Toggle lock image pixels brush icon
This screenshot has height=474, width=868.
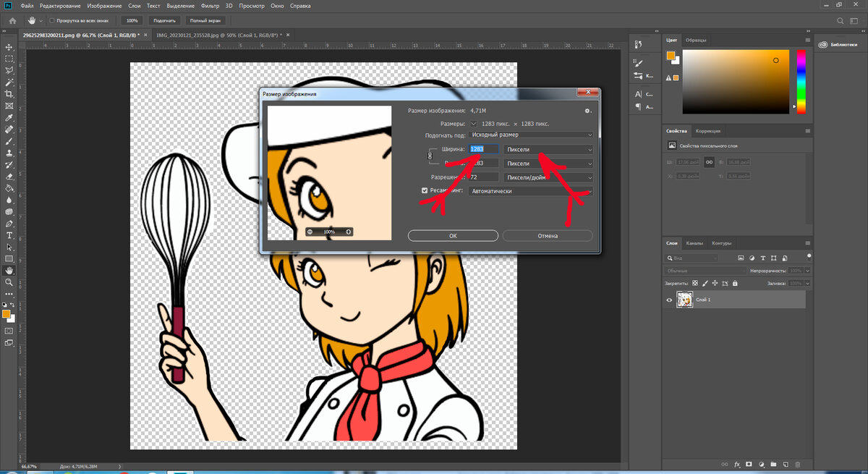[705, 283]
